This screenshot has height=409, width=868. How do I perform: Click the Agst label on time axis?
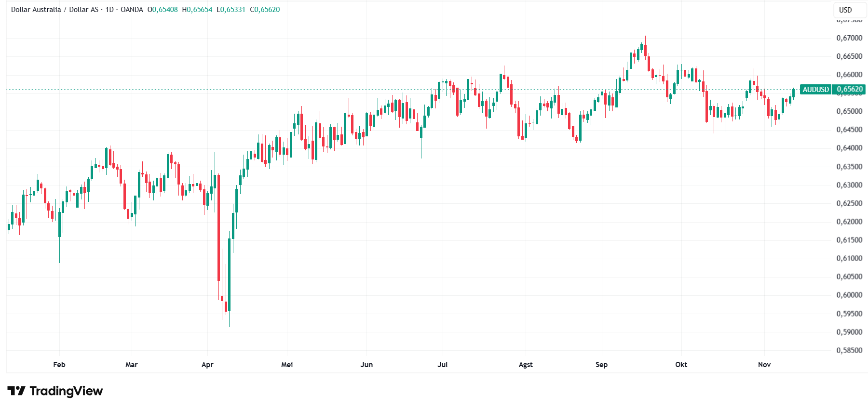pyautogui.click(x=526, y=365)
